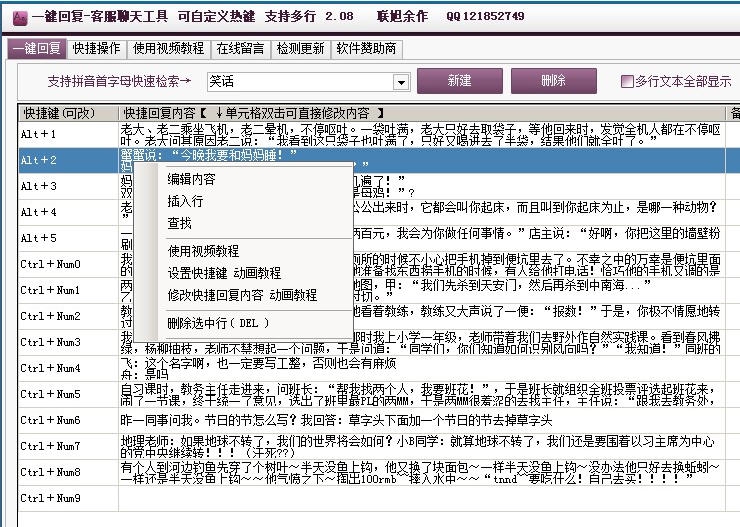Open the 检测更新 tab
The height and width of the screenshot is (527, 740).
point(300,49)
